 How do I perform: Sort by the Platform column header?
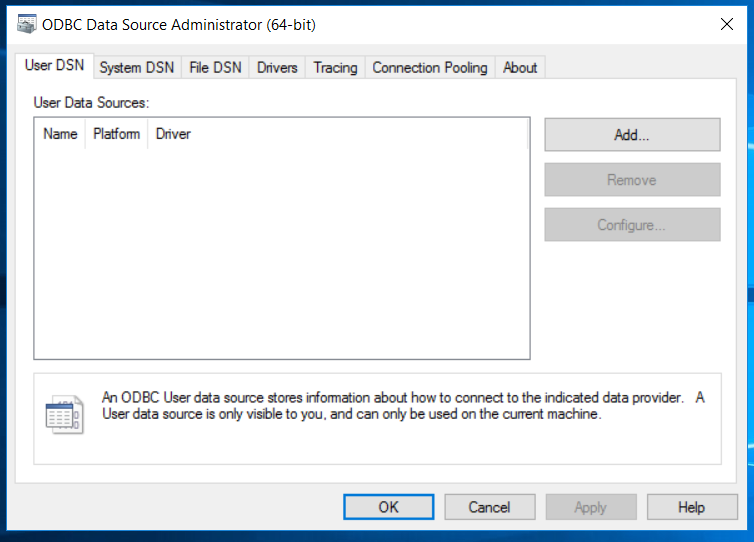click(116, 134)
